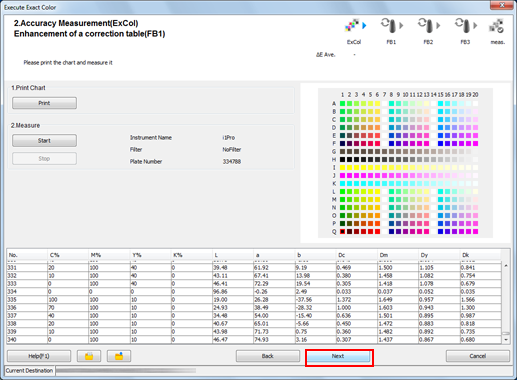Click the Current Destination status label
The image size is (517, 380).
point(29,371)
